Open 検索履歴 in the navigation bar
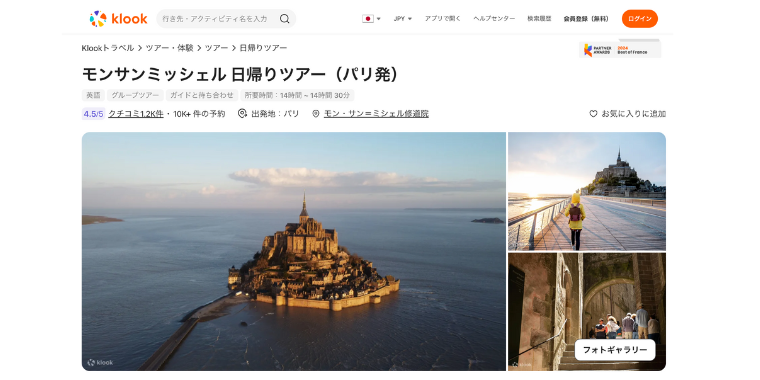760x380 pixels. click(x=539, y=19)
